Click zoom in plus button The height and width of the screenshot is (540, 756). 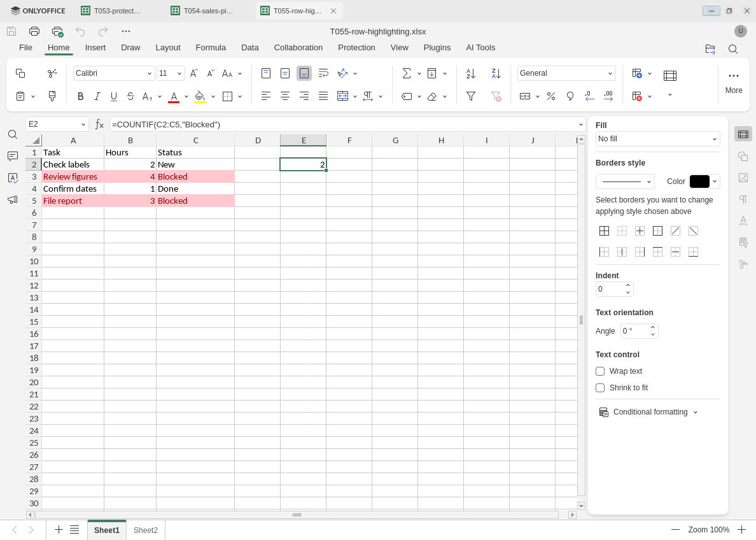click(741, 530)
